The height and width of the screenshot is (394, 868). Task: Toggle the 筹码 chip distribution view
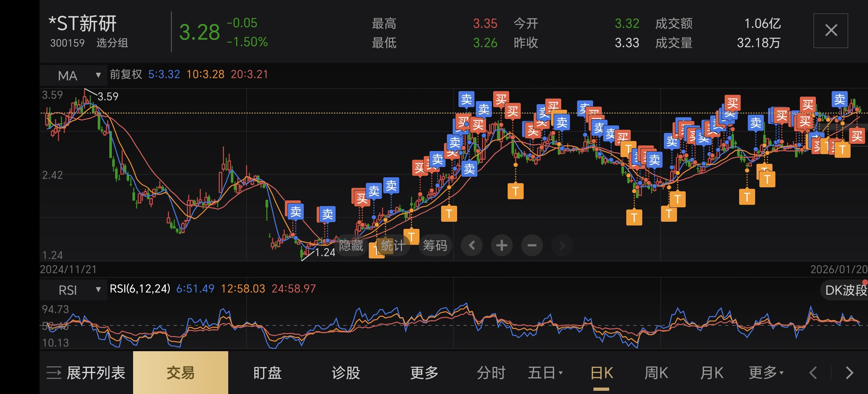pos(435,245)
